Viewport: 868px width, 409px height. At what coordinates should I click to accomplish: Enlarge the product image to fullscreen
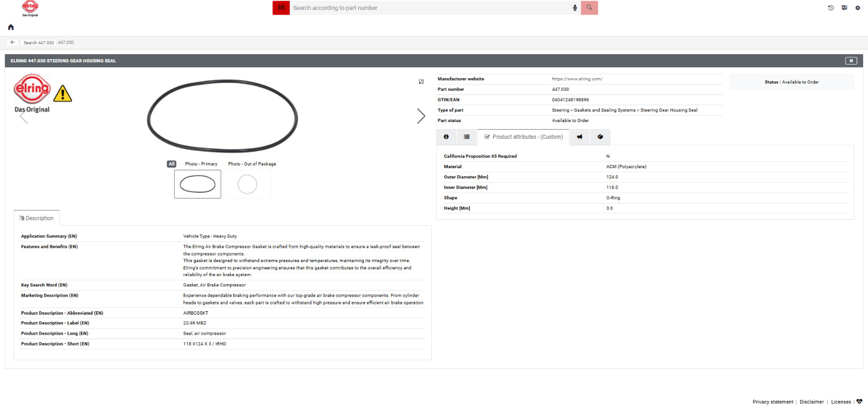pos(421,81)
